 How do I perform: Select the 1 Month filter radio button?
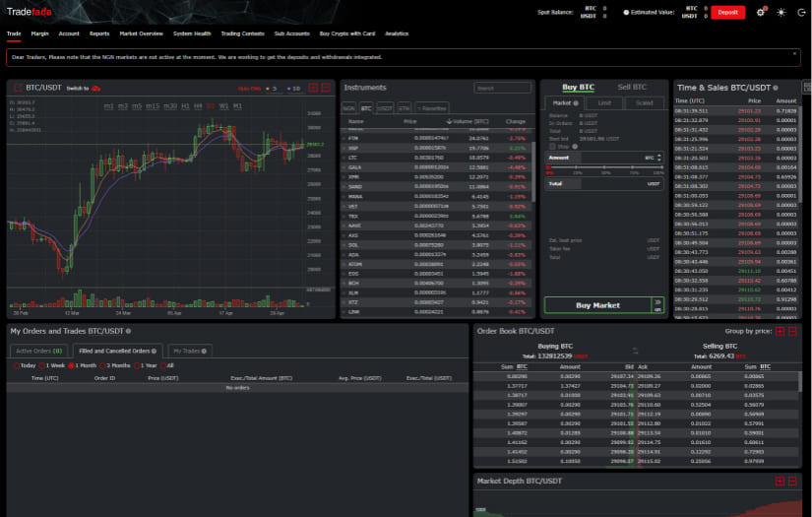(x=71, y=365)
